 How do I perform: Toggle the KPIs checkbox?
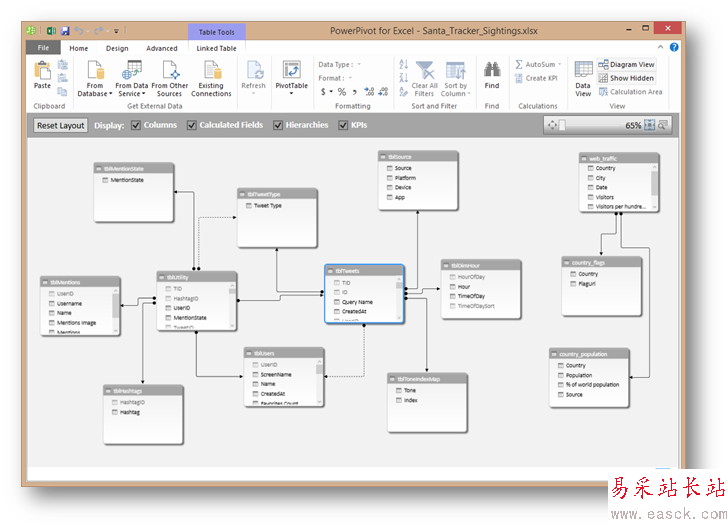[x=343, y=125]
